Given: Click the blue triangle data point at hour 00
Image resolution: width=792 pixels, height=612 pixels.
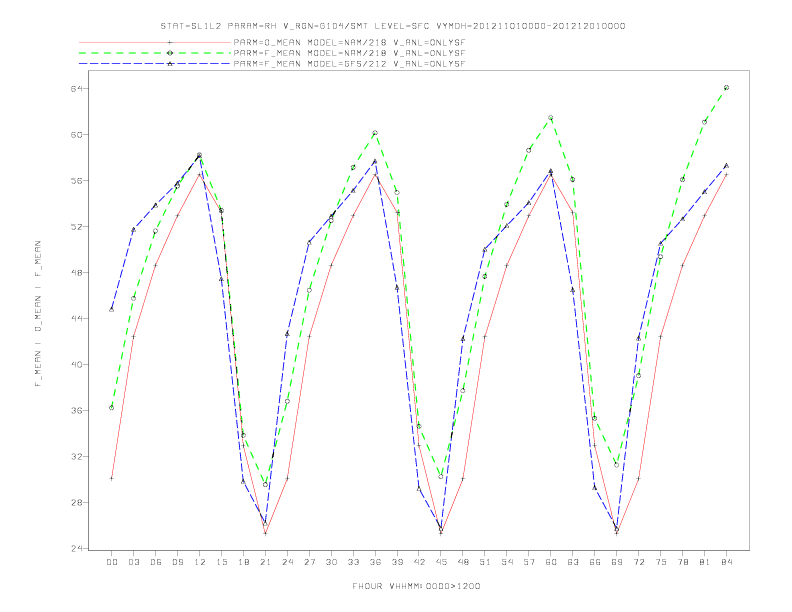Looking at the screenshot, I should [112, 310].
